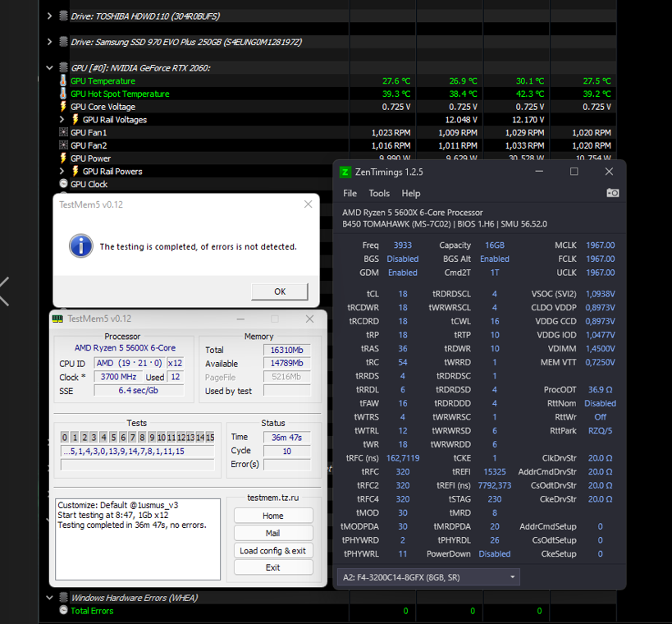
Task: Click the lightning icon beside GPU Rail Powers
Action: (x=75, y=171)
